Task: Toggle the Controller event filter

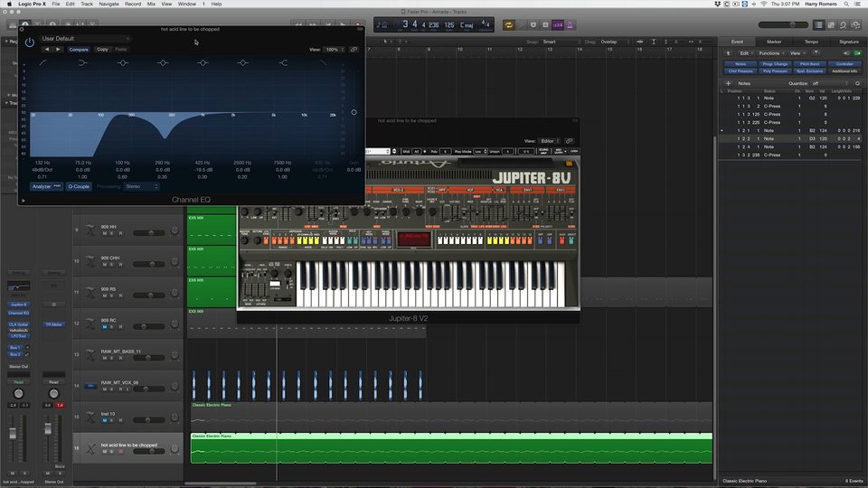Action: pos(844,64)
